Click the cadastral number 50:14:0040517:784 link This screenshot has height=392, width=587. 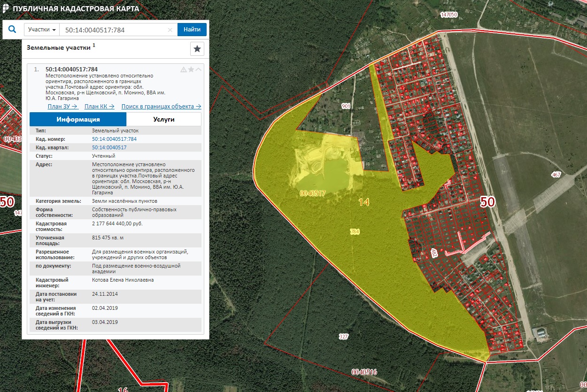(x=114, y=139)
